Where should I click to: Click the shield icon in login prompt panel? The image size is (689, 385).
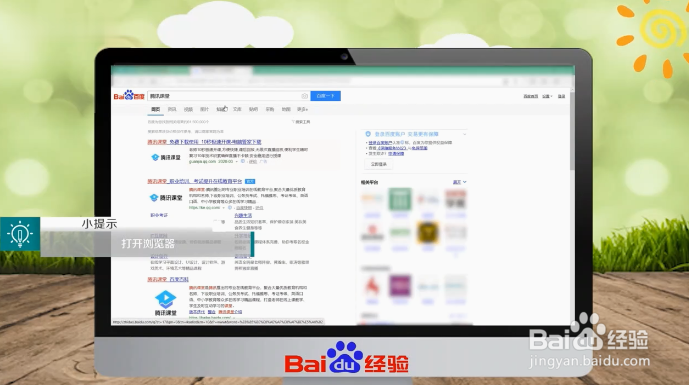point(368,134)
